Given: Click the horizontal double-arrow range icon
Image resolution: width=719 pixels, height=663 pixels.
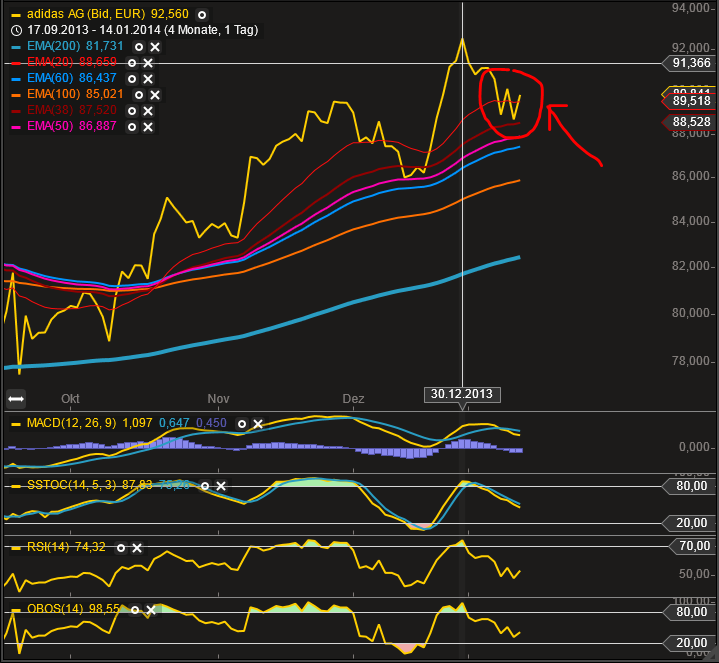Looking at the screenshot, I should [16, 398].
